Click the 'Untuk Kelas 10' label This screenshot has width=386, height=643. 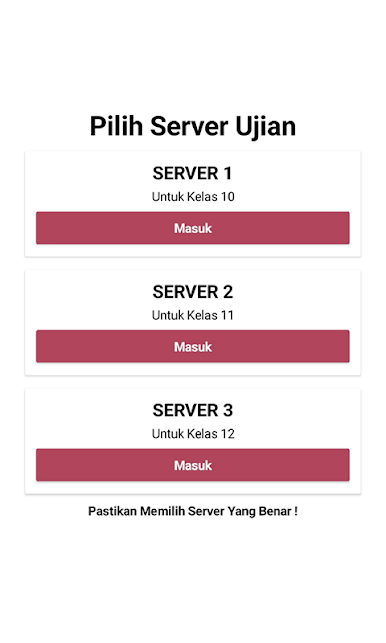(x=193, y=197)
